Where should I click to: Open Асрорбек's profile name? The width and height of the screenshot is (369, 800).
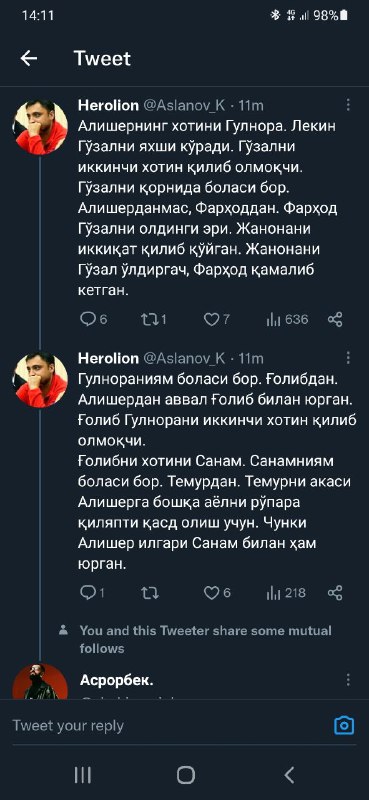pyautogui.click(x=117, y=680)
